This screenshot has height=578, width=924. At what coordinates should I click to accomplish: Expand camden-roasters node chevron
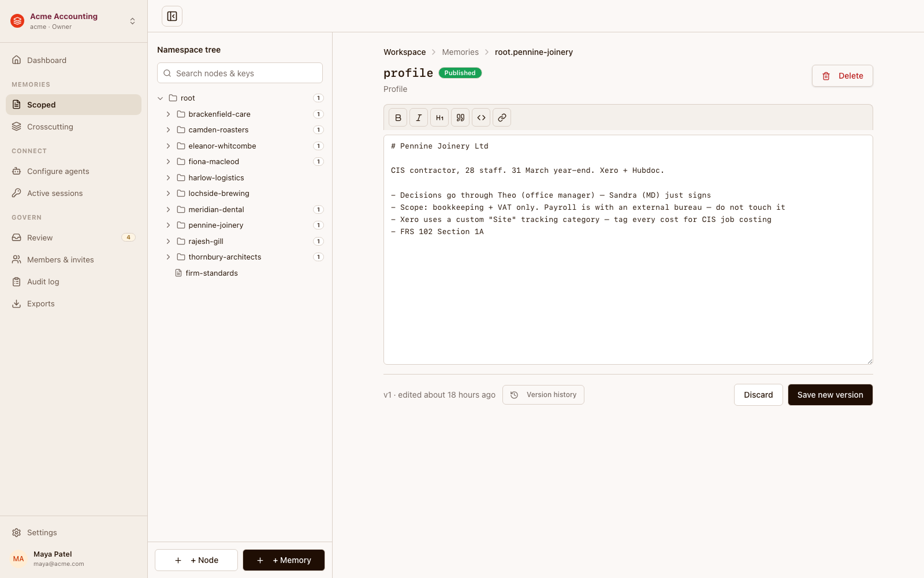pyautogui.click(x=168, y=130)
